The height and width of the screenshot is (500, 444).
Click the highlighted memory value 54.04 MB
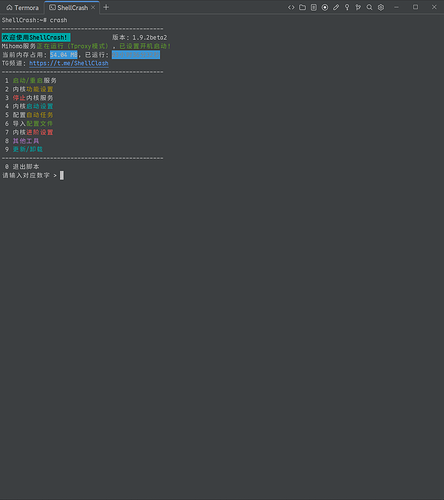point(64,55)
